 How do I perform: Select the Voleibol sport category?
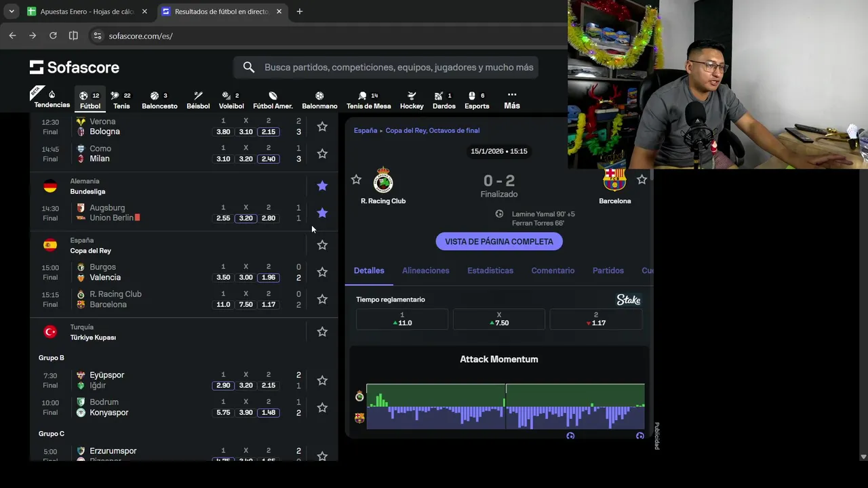[x=231, y=100]
